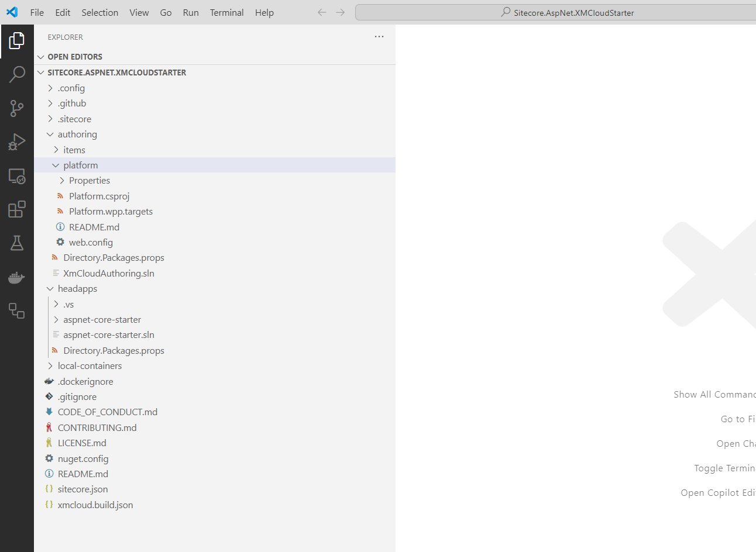Open the Extensions view
The width and height of the screenshot is (756, 552).
(x=17, y=209)
